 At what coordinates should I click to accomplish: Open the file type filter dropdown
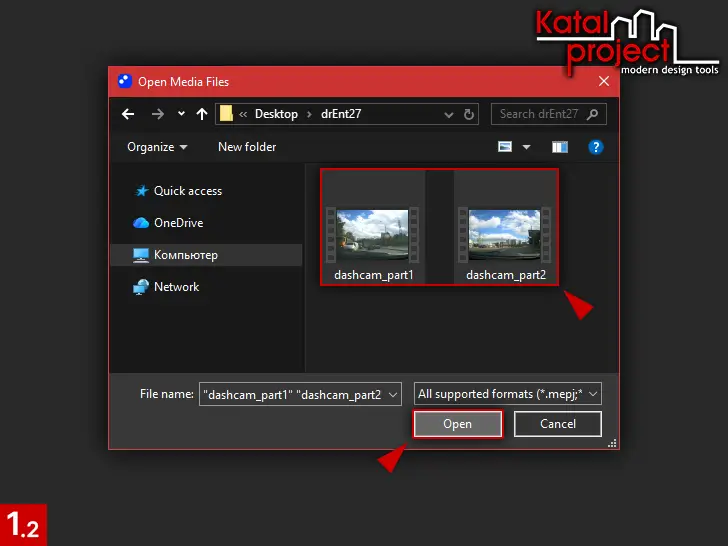point(508,394)
